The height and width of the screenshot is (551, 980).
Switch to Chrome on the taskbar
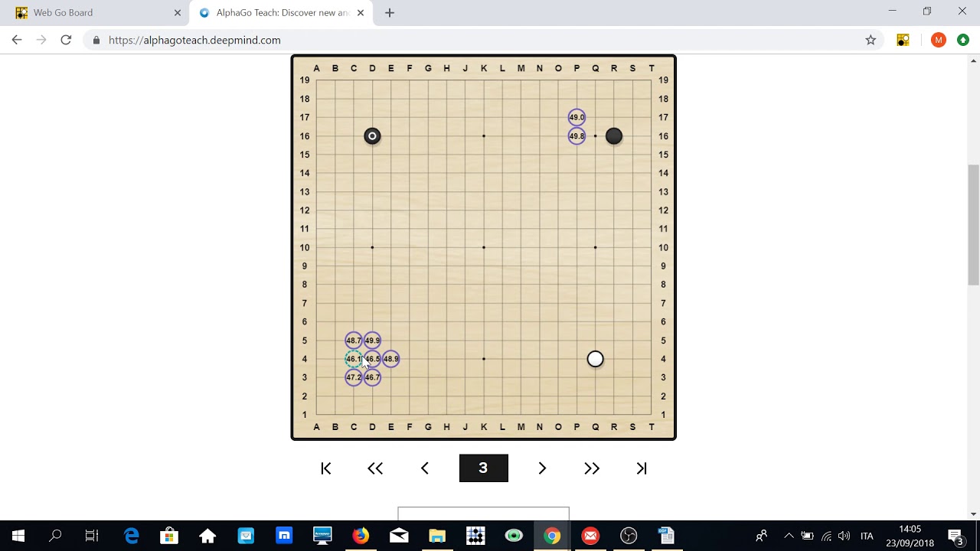(552, 536)
